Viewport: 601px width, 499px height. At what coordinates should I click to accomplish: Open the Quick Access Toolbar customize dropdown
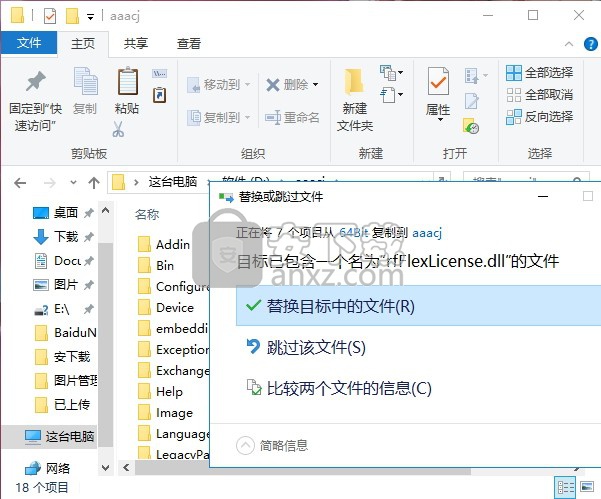90,16
